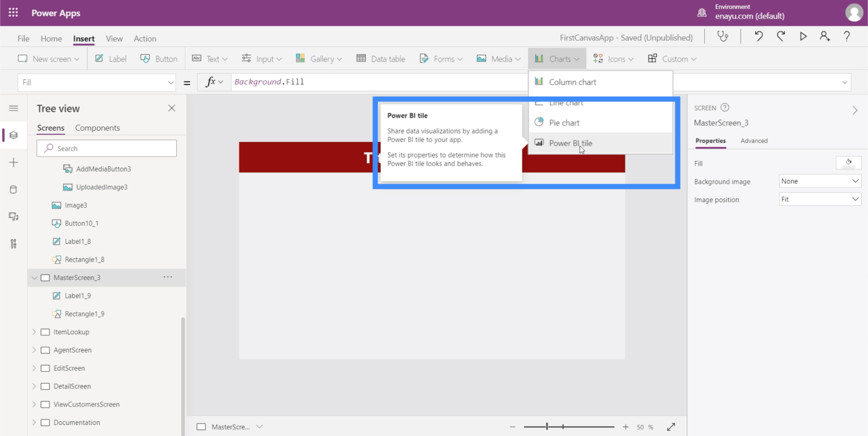Open the Insert plus icon in sidebar
This screenshot has width=868, height=436.
(x=13, y=162)
